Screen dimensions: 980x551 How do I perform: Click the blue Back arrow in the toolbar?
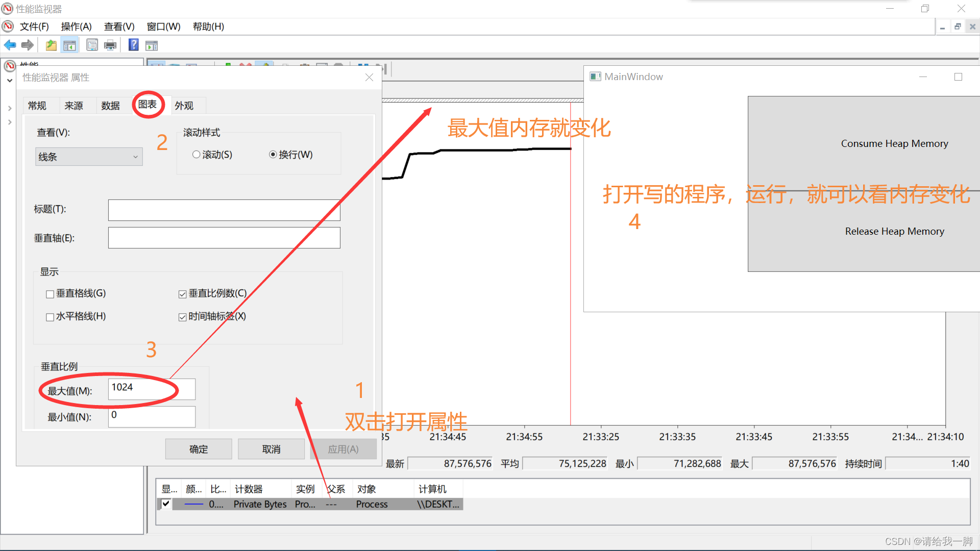click(10, 45)
